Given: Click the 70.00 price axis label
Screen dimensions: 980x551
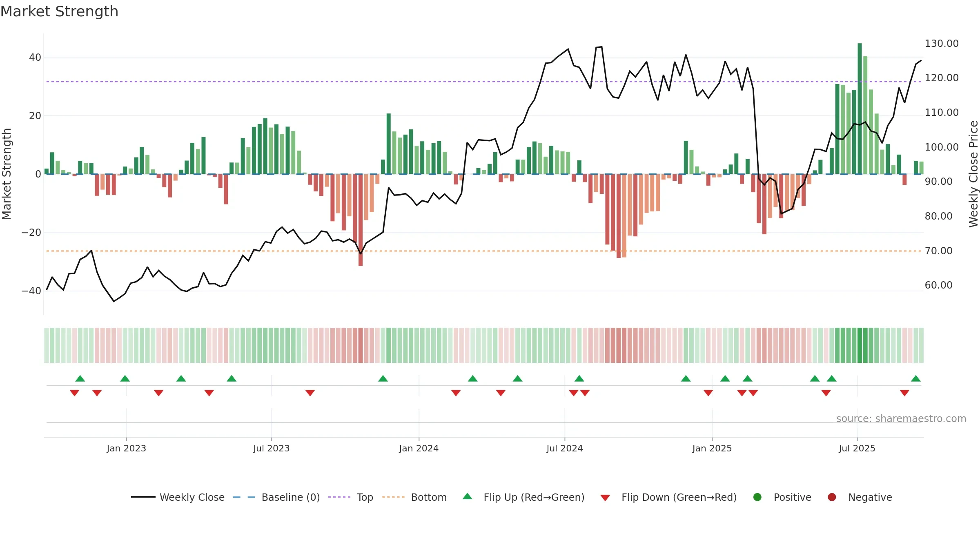Looking at the screenshot, I should pyautogui.click(x=939, y=251).
